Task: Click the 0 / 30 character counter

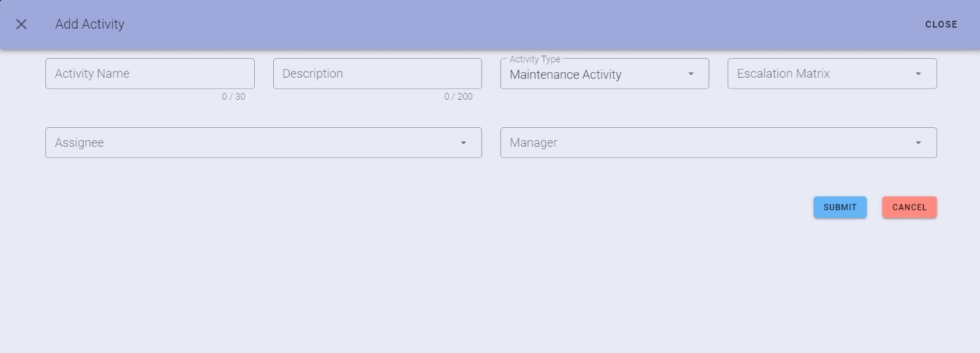Action: [x=233, y=97]
